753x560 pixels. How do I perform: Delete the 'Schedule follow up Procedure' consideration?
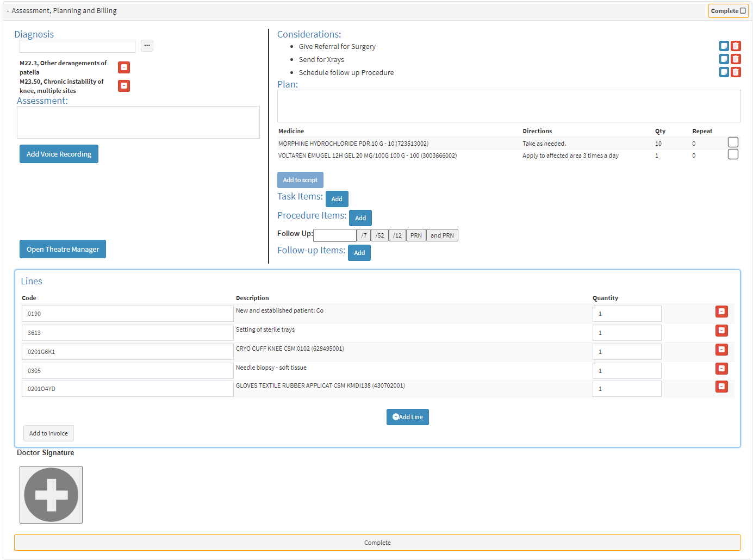[736, 72]
